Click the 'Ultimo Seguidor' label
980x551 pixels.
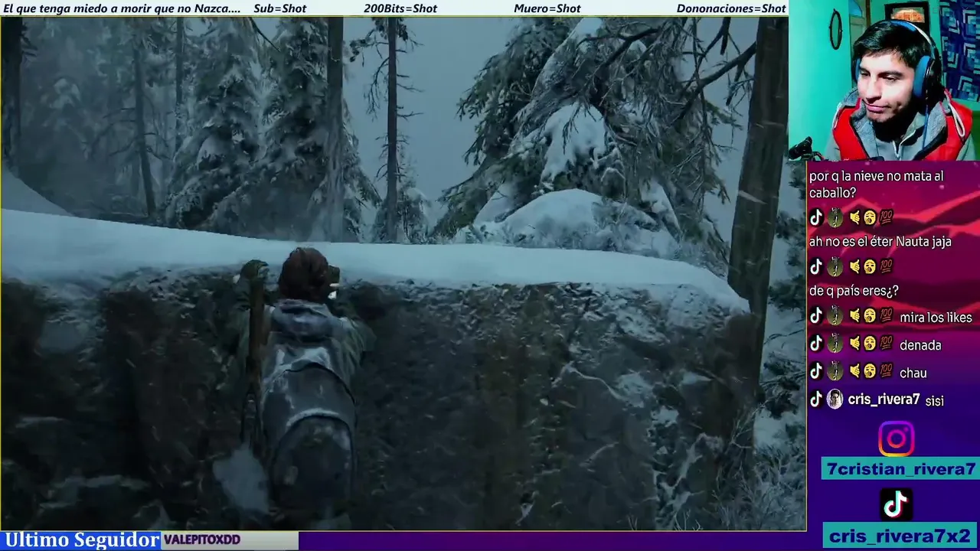coord(82,540)
